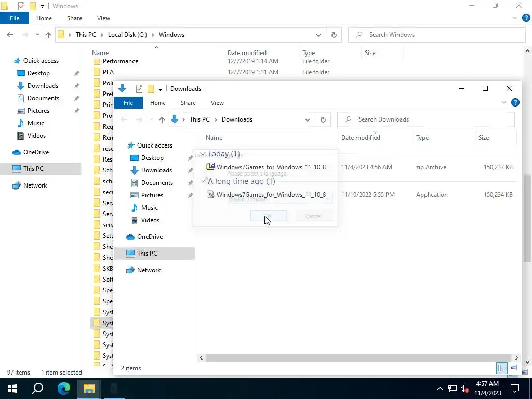The width and height of the screenshot is (532, 399).
Task: Refresh the Downloads folder
Action: 323,119
